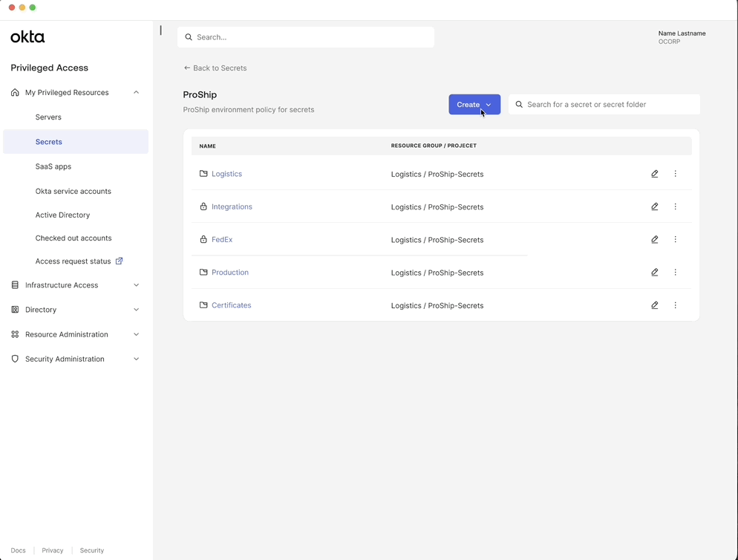Select Secrets in sidebar
Image resolution: width=738 pixels, height=560 pixels.
point(75,142)
